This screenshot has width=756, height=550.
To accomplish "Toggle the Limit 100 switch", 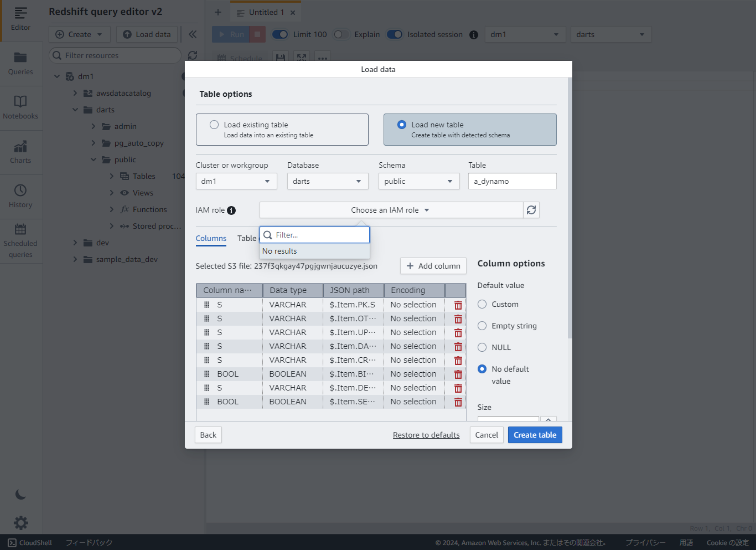I will [280, 34].
